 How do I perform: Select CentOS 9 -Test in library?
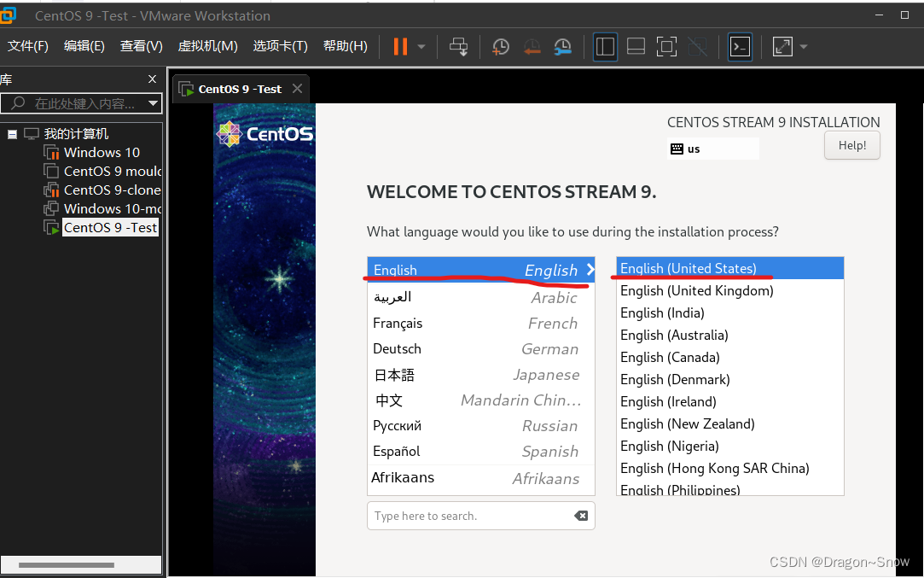tap(110, 228)
